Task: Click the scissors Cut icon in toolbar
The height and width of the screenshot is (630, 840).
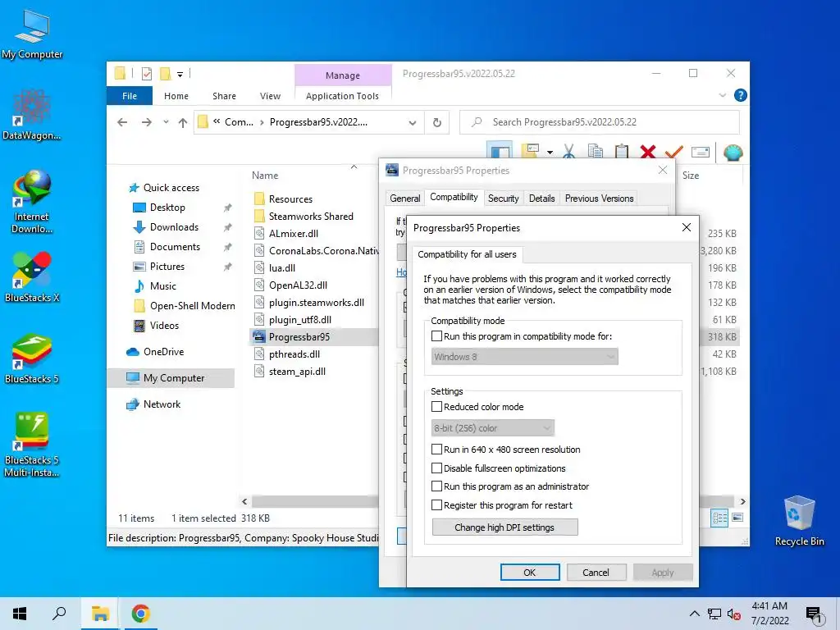Action: coord(569,152)
